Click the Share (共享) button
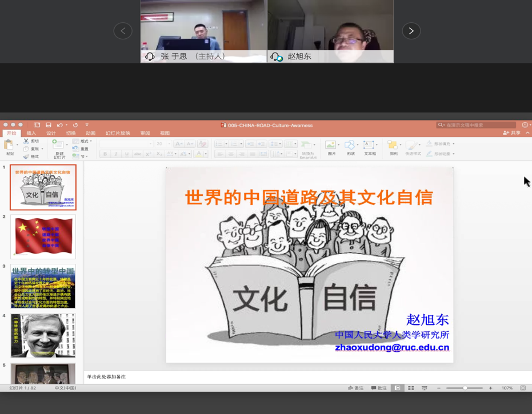Screen dimensions: 532x414 pos(512,133)
